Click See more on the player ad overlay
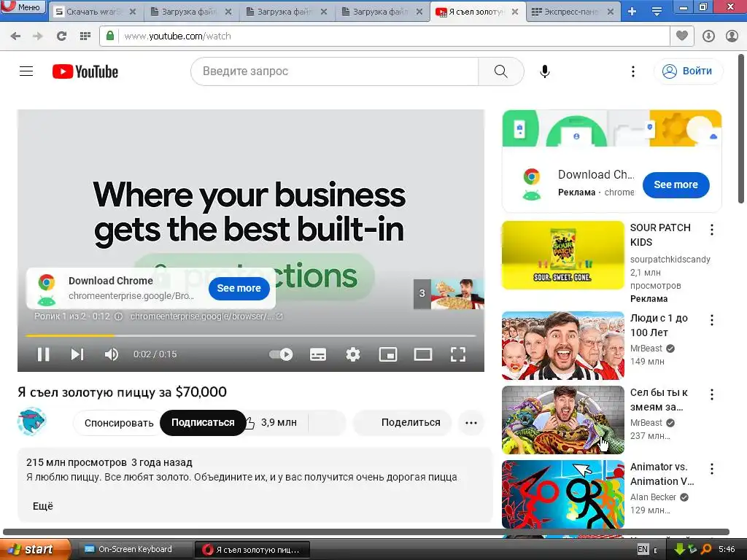The width and height of the screenshot is (747, 560). (x=239, y=289)
